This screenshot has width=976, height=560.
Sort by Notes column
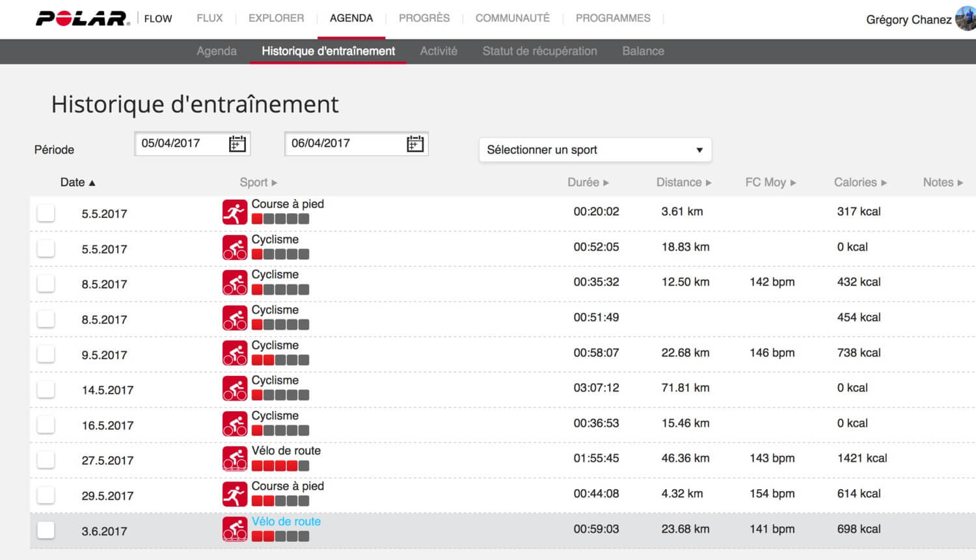(943, 182)
